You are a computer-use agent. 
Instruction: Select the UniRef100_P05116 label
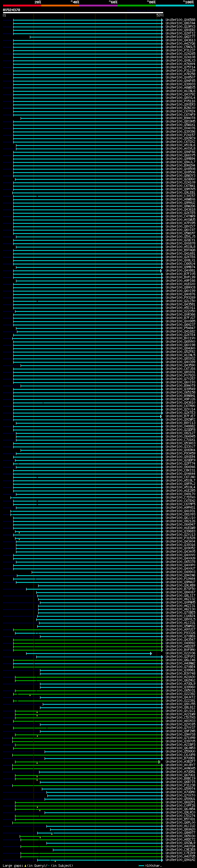click(x=180, y=101)
